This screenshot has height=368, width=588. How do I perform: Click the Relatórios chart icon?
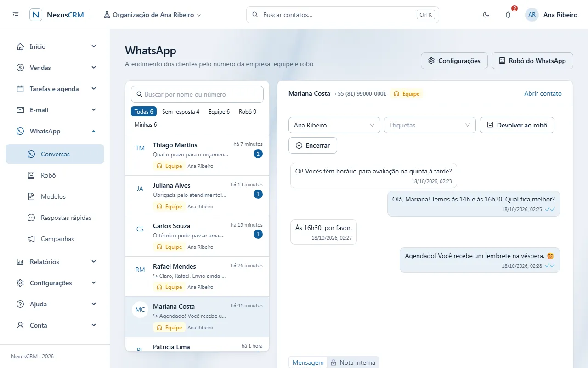click(20, 262)
